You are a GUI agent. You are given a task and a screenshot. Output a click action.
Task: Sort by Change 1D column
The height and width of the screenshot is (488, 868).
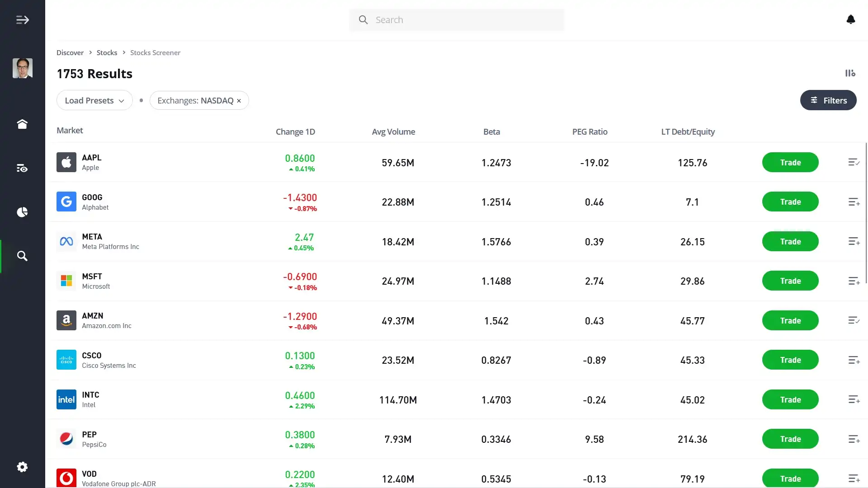point(295,132)
